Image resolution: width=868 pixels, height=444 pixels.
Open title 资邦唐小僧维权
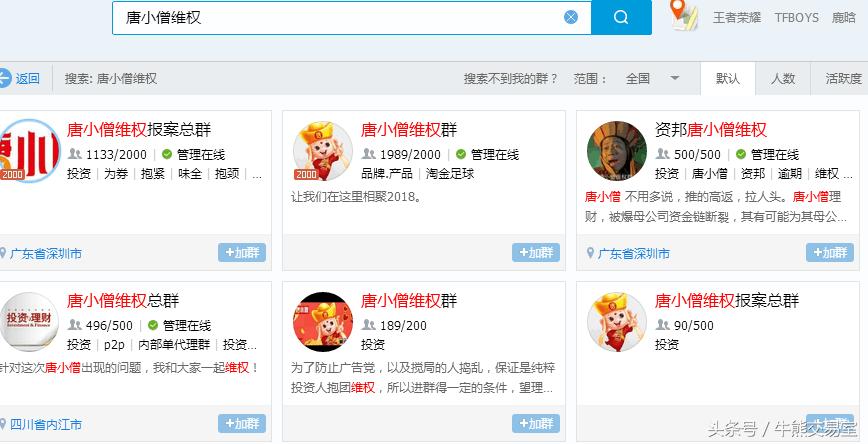pyautogui.click(x=711, y=130)
